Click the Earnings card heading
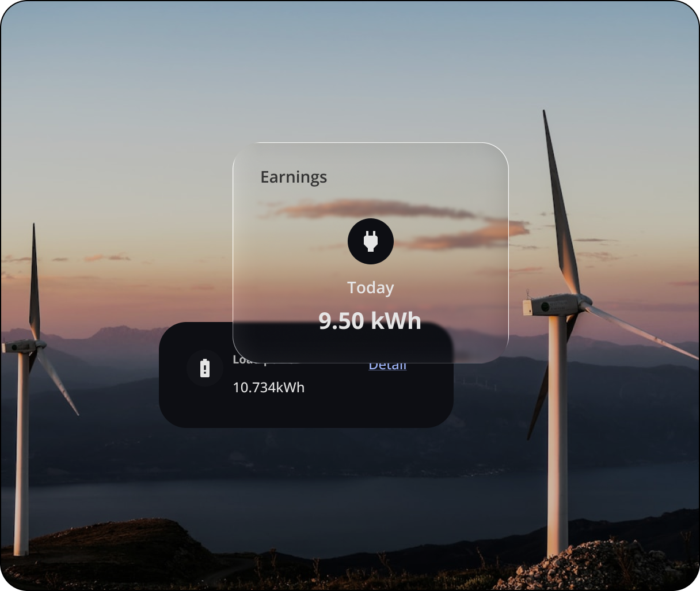This screenshot has width=700, height=591. point(294,177)
